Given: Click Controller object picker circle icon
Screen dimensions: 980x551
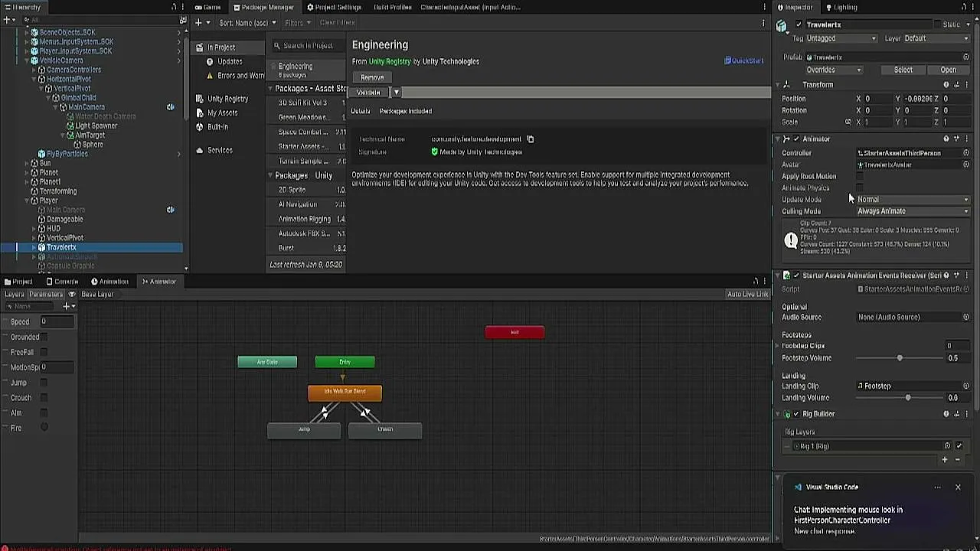Looking at the screenshot, I should [x=966, y=153].
